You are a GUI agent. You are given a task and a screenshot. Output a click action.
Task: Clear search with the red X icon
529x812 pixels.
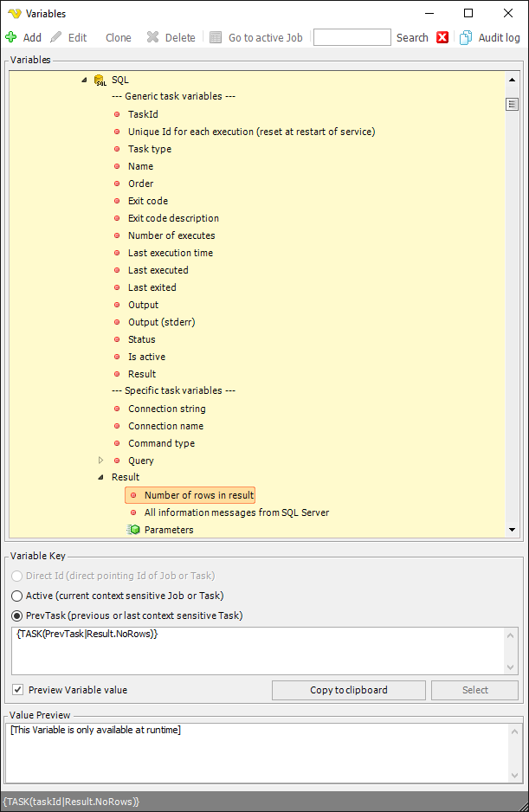[442, 37]
